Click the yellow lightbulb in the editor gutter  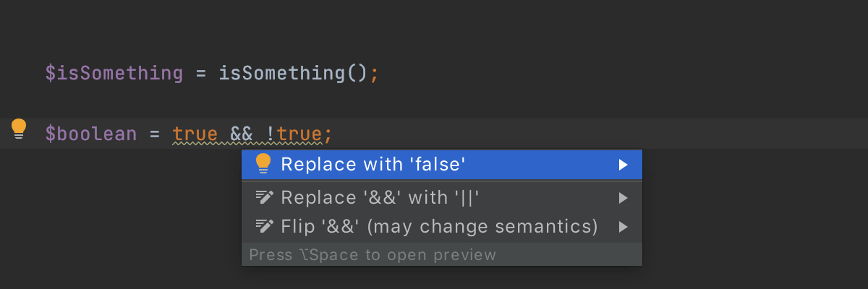click(19, 129)
